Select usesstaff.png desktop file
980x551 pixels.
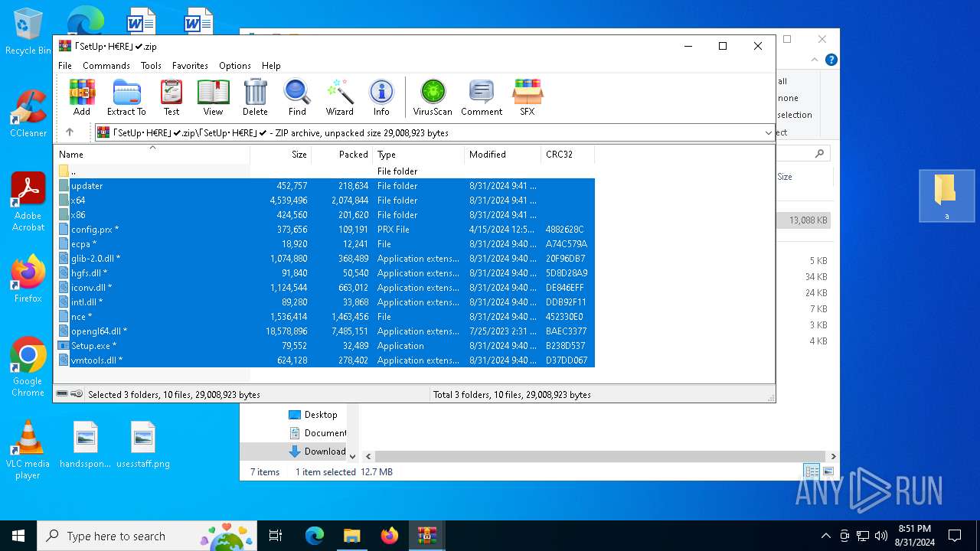pos(143,445)
